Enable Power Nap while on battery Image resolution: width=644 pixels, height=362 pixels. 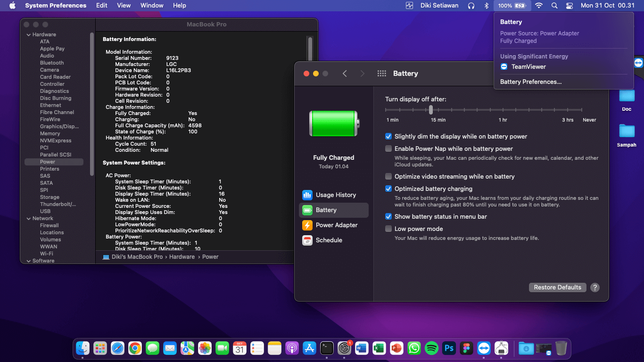coord(388,148)
